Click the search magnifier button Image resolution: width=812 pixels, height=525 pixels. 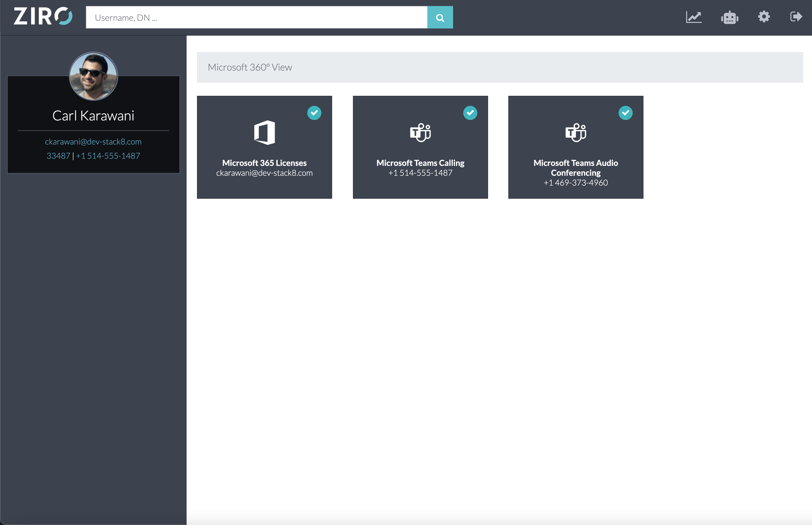coord(440,17)
